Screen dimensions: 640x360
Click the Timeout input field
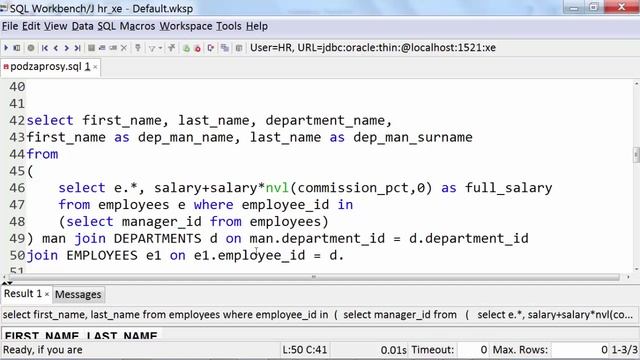click(472, 350)
